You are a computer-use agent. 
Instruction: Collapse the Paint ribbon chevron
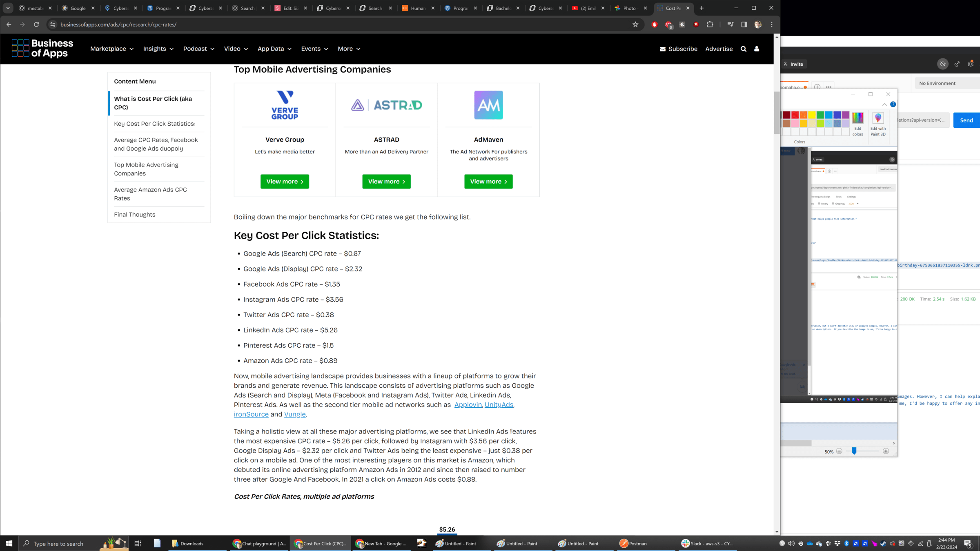pos(884,104)
